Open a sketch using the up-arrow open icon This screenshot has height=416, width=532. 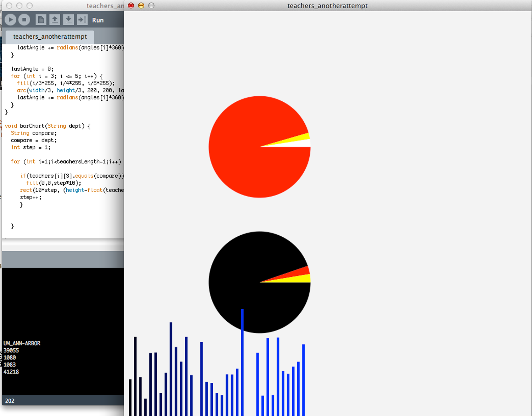pos(55,19)
